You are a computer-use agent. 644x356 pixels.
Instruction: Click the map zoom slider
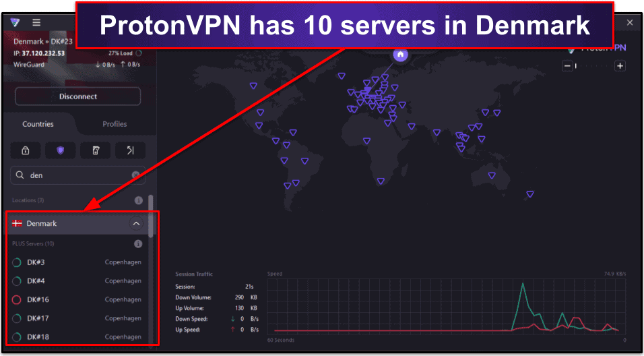click(x=594, y=66)
